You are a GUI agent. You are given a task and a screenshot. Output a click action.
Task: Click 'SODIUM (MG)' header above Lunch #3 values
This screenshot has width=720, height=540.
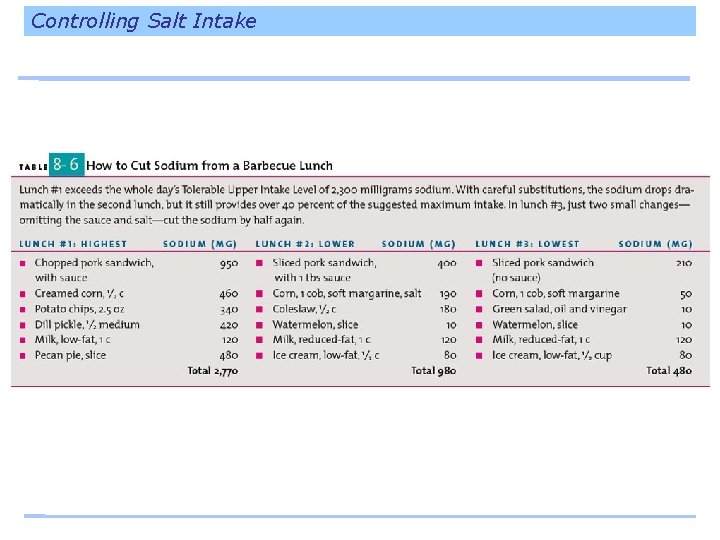(655, 244)
